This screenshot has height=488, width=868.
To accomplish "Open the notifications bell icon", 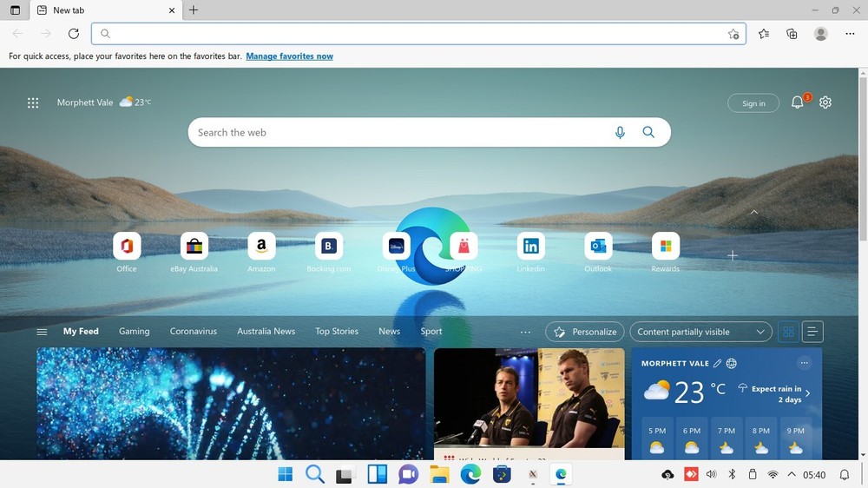I will [x=798, y=102].
